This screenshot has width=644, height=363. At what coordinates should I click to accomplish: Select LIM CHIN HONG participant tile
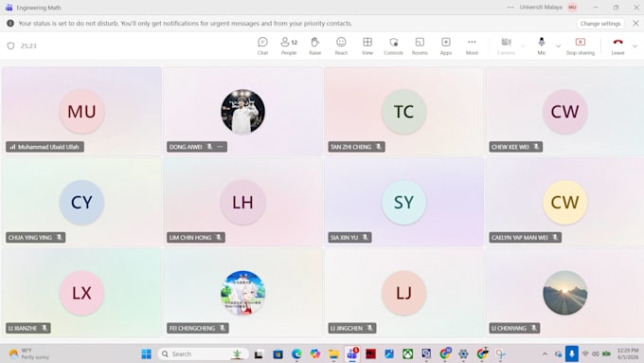242,202
